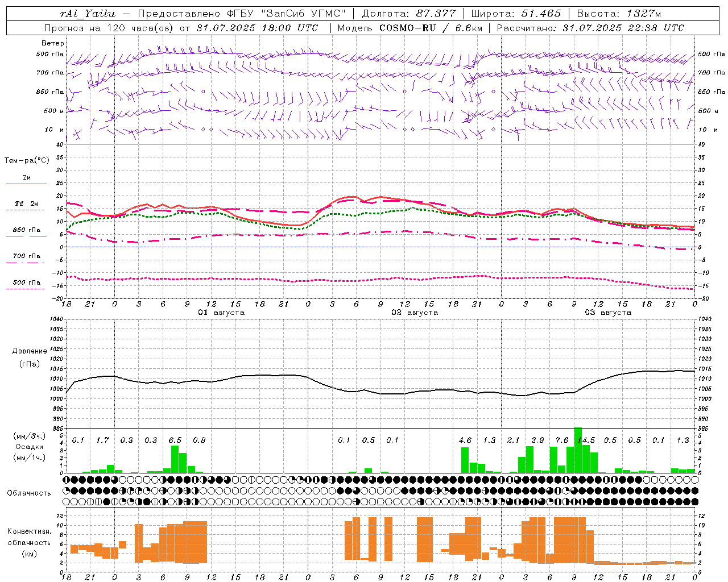Click the 'Конвективн.' convective cloud label

point(29,531)
